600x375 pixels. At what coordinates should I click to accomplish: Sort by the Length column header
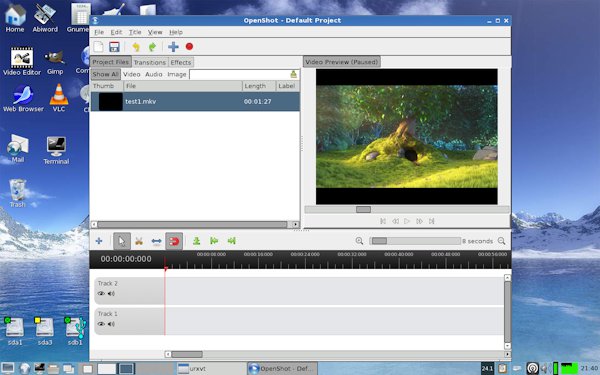click(x=259, y=86)
